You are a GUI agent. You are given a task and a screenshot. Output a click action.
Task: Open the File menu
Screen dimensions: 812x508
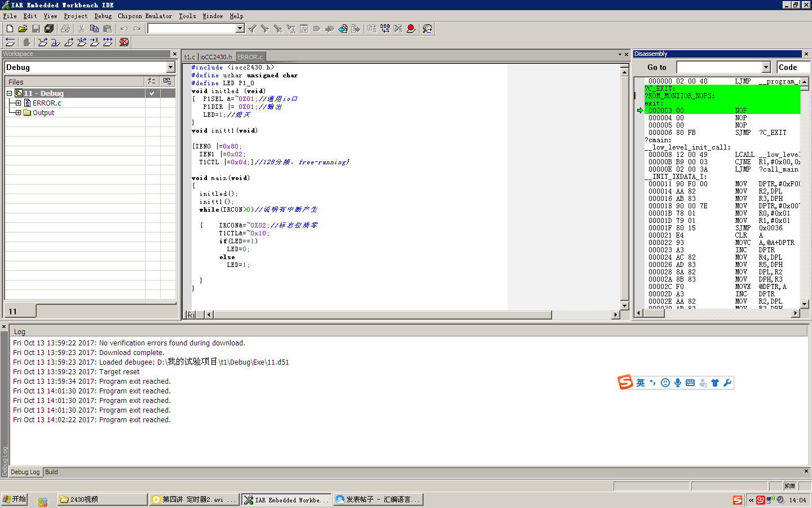tap(10, 16)
